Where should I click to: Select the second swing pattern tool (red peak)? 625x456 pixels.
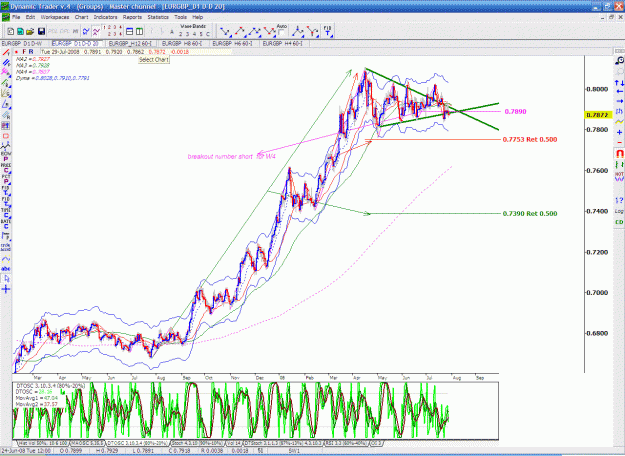point(240,31)
